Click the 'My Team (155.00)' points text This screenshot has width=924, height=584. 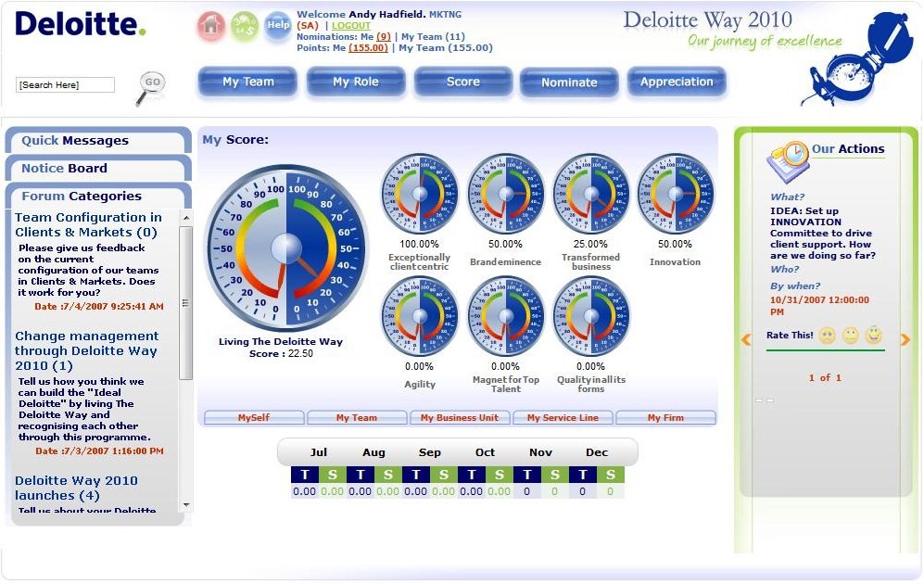[x=446, y=47]
